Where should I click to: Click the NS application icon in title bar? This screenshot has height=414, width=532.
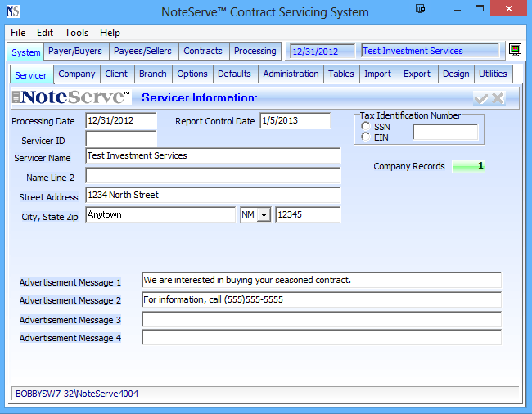pos(12,11)
